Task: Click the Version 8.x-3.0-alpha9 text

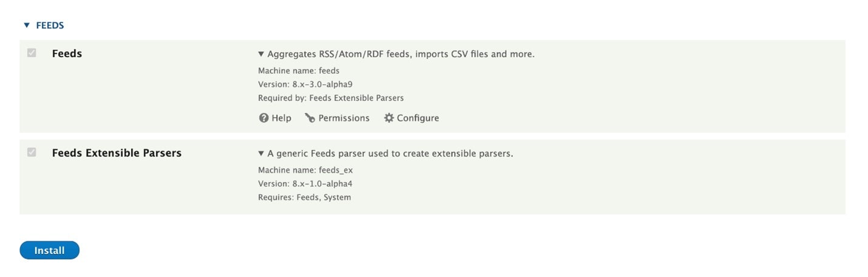Action: tap(305, 84)
